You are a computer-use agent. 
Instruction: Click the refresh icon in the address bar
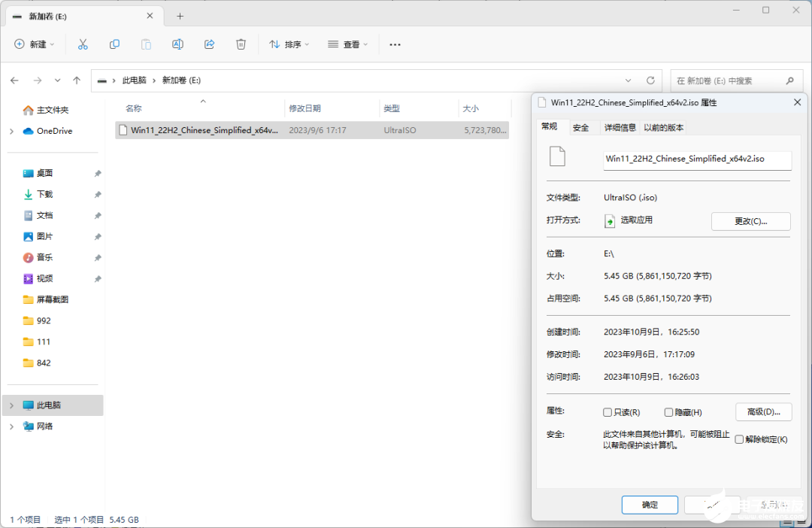[650, 80]
